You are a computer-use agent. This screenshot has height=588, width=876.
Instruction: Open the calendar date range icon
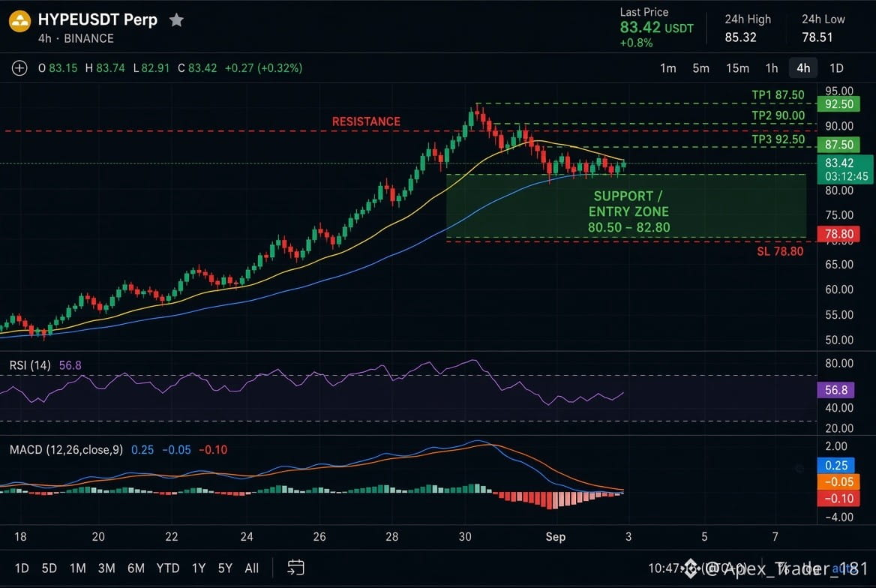click(295, 568)
